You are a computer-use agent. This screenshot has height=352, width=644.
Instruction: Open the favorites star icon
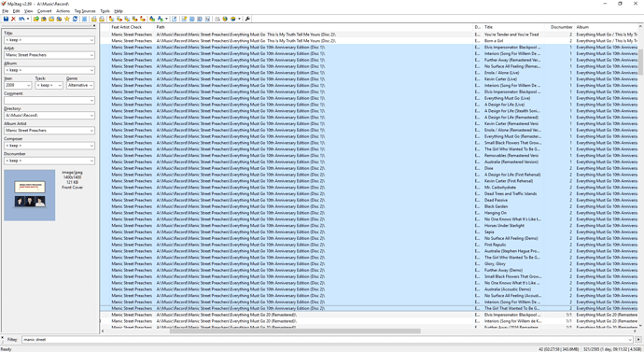pyautogui.click(x=67, y=19)
